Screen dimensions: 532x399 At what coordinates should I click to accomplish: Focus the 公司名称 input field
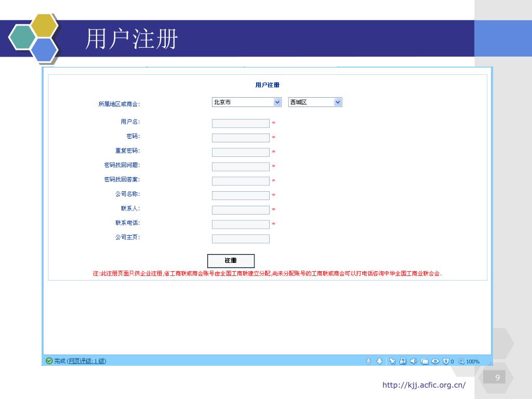coord(241,195)
